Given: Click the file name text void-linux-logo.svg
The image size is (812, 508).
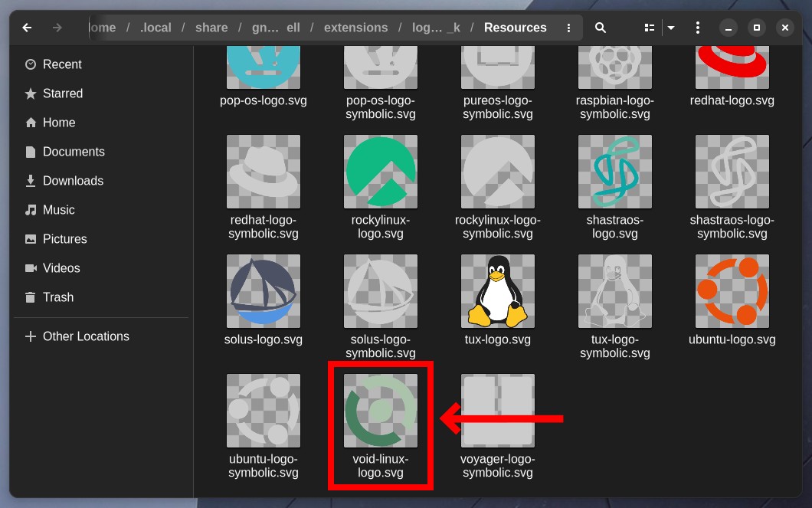Looking at the screenshot, I should [381, 466].
